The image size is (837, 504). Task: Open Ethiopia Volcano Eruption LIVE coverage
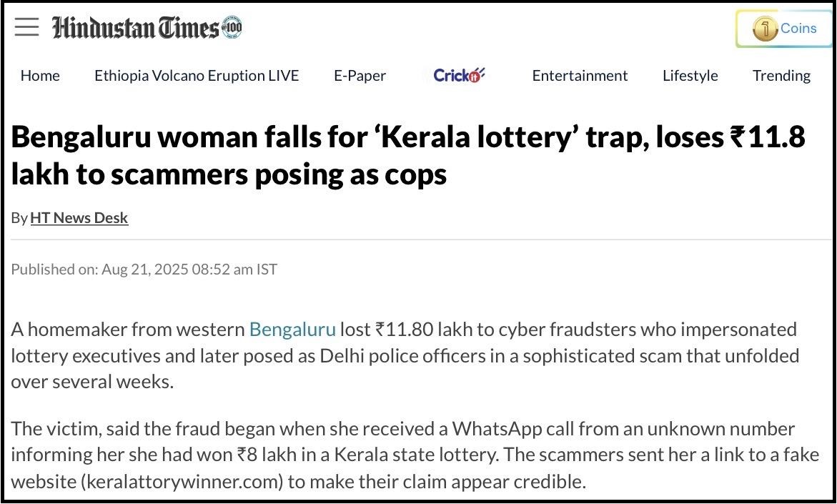[197, 76]
